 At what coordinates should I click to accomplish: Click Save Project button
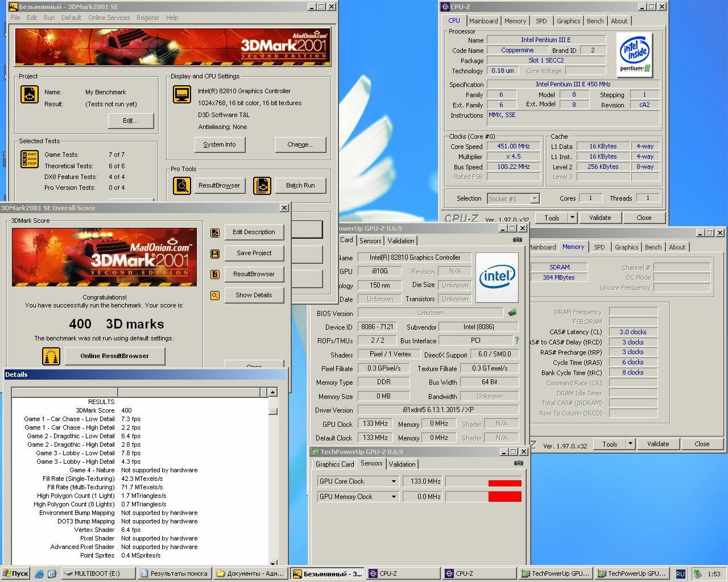pos(254,253)
